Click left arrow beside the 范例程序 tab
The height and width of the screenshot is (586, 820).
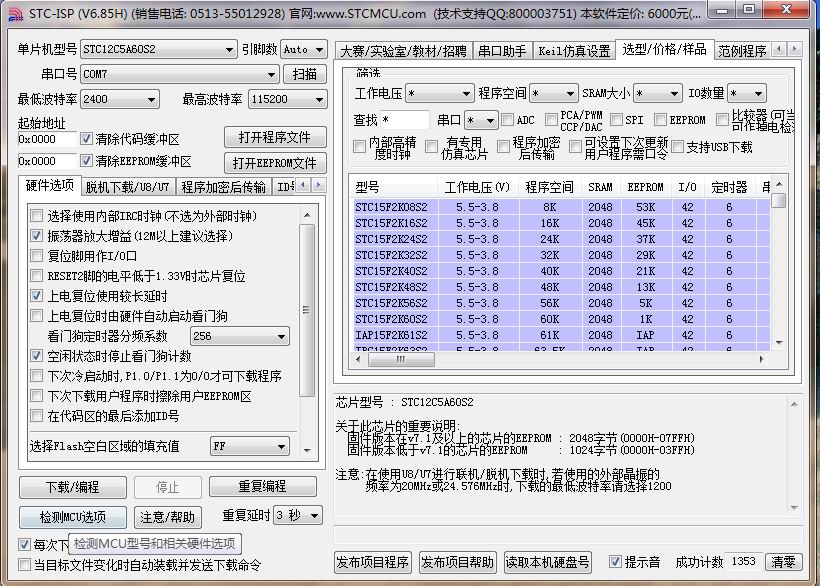(779, 49)
